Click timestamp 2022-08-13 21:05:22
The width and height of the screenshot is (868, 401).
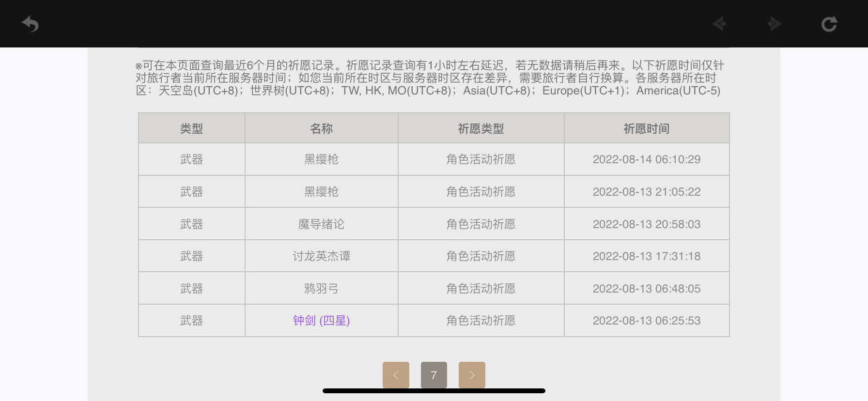647,192
